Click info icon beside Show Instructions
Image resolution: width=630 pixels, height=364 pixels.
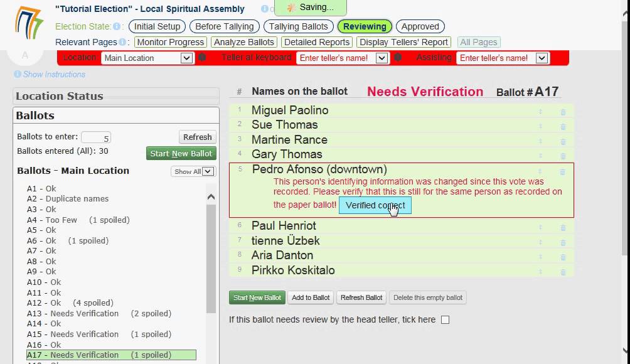18,74
